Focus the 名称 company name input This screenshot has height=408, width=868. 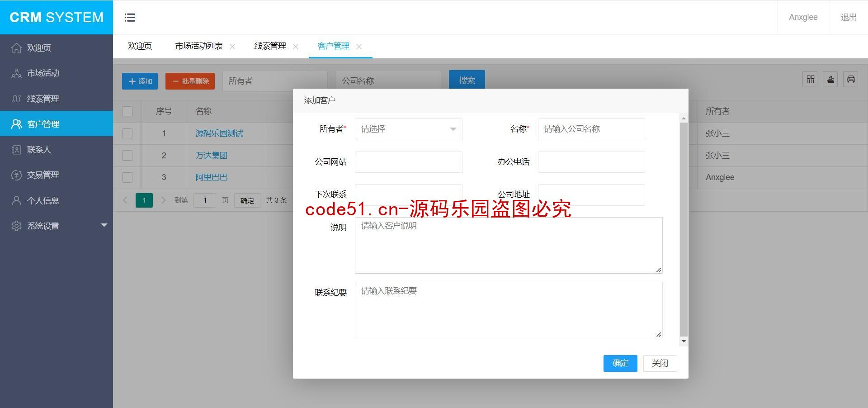point(591,129)
